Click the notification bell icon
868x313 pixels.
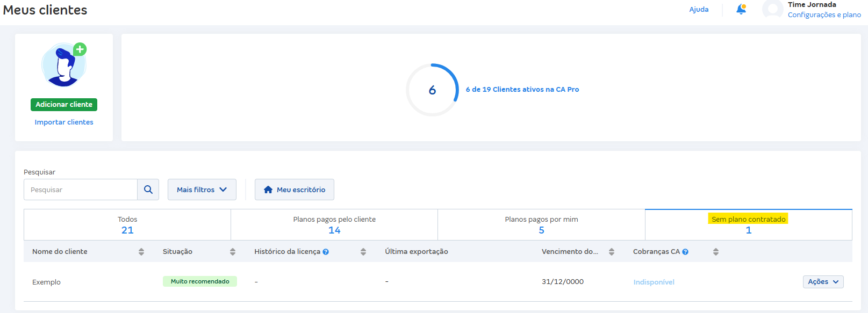741,9
